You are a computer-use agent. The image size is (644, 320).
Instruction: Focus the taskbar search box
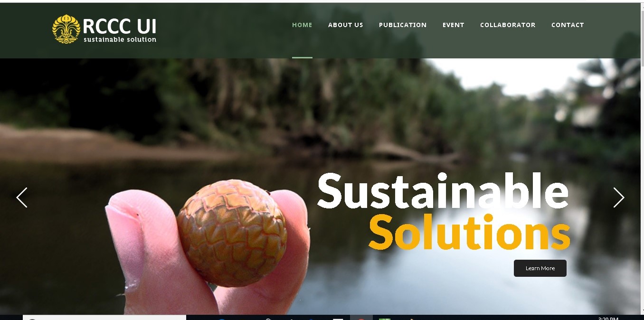(104, 317)
